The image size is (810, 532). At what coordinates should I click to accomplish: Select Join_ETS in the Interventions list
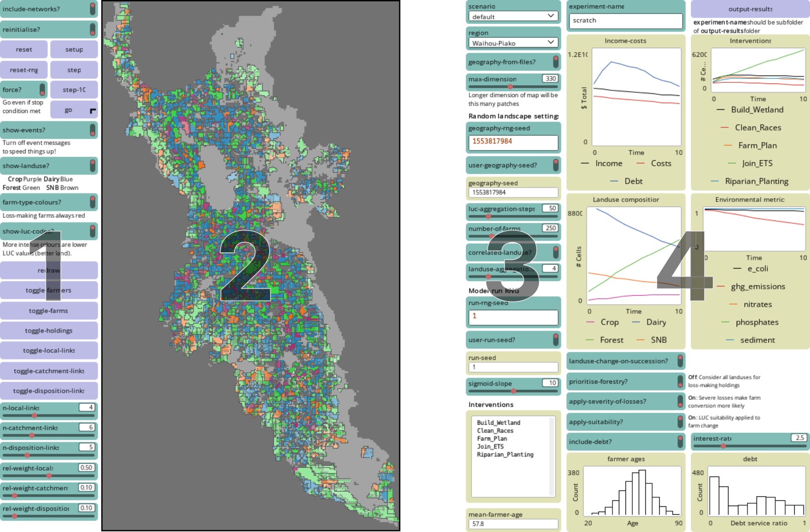click(x=490, y=447)
